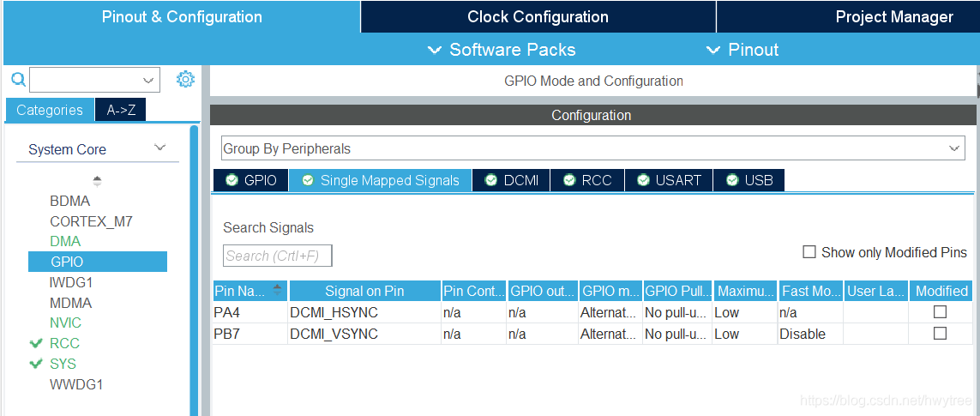Toggle Modified checkbox for PA4 row
Image resolution: width=980 pixels, height=416 pixels.
(940, 312)
